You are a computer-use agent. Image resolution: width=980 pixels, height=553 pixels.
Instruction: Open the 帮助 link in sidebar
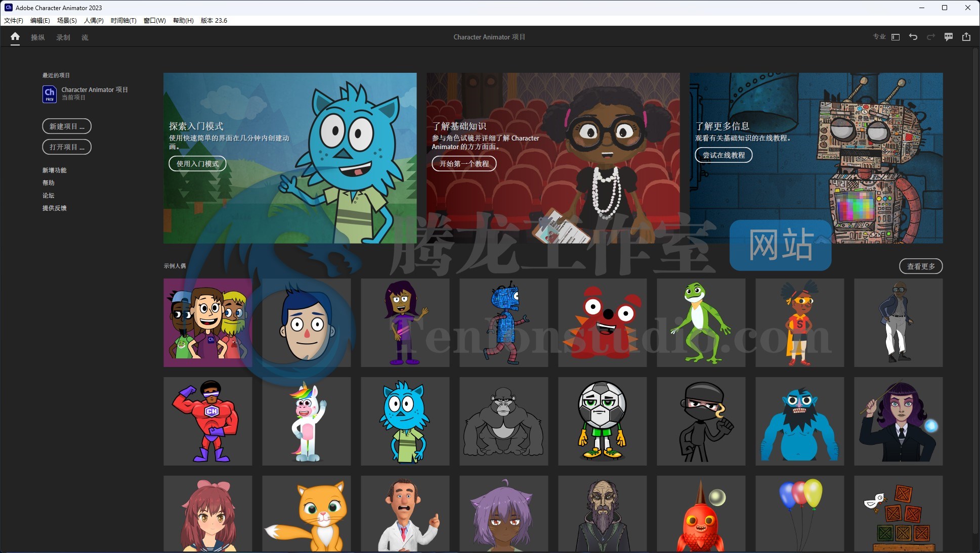coord(48,183)
